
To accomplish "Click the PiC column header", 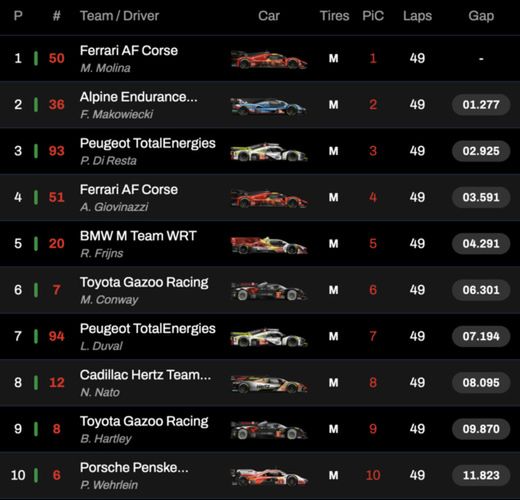I will tap(373, 16).
